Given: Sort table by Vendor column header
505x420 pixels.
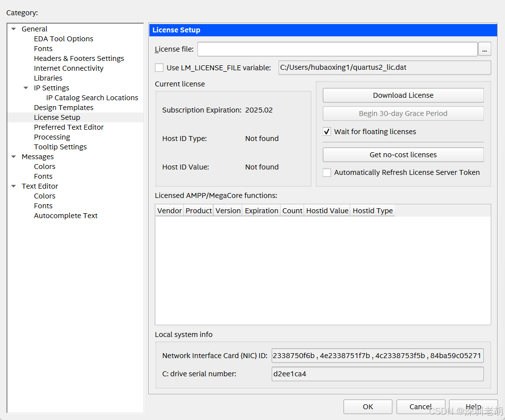Looking at the screenshot, I should pos(169,210).
